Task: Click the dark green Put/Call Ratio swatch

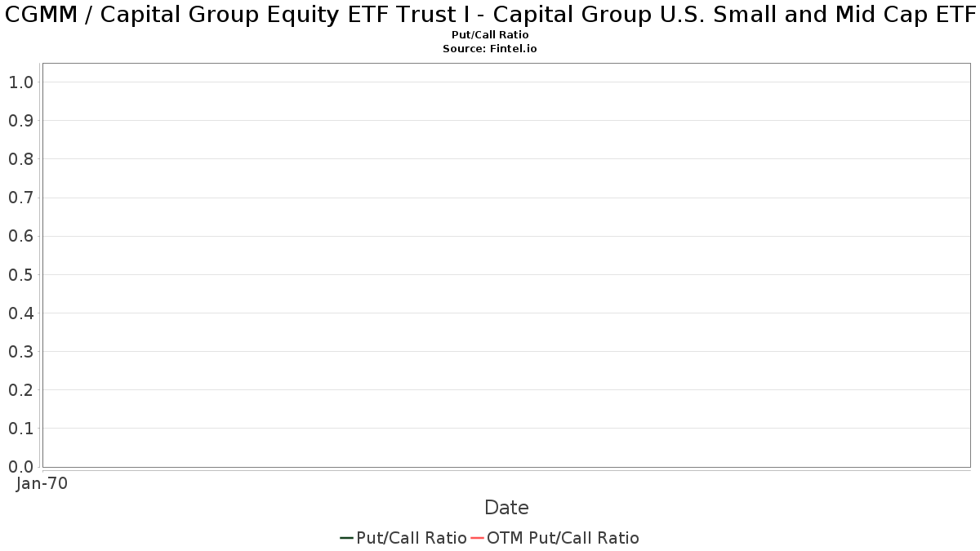Action: 347,538
